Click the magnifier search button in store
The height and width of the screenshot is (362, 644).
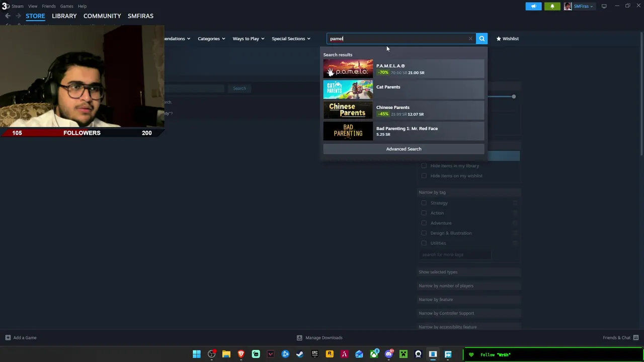click(x=481, y=39)
